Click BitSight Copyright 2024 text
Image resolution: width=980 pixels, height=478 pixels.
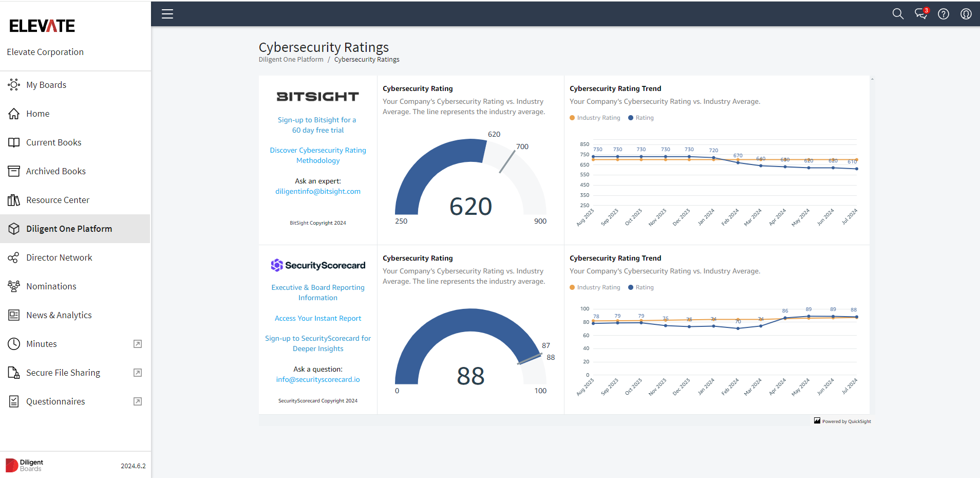coord(318,223)
